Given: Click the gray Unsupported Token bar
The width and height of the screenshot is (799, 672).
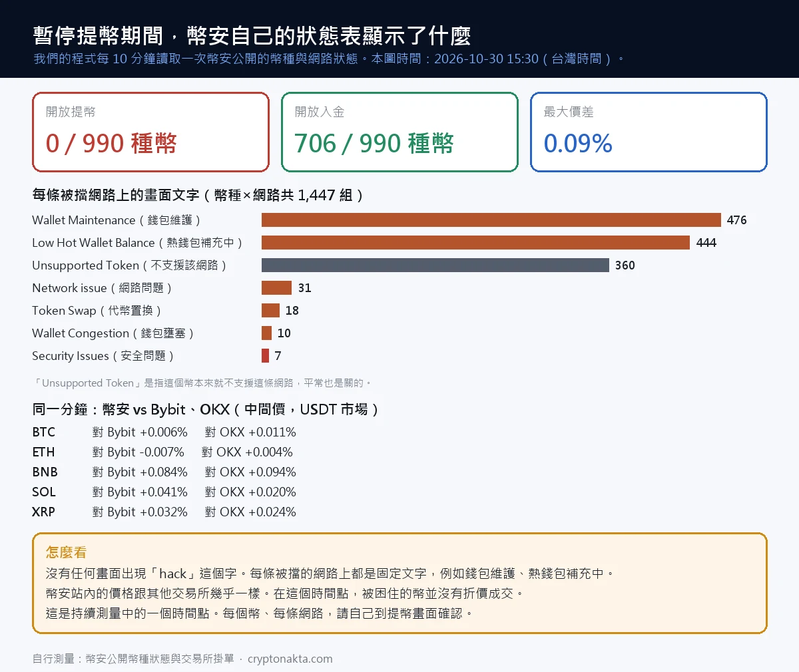Looking at the screenshot, I should pyautogui.click(x=435, y=265).
